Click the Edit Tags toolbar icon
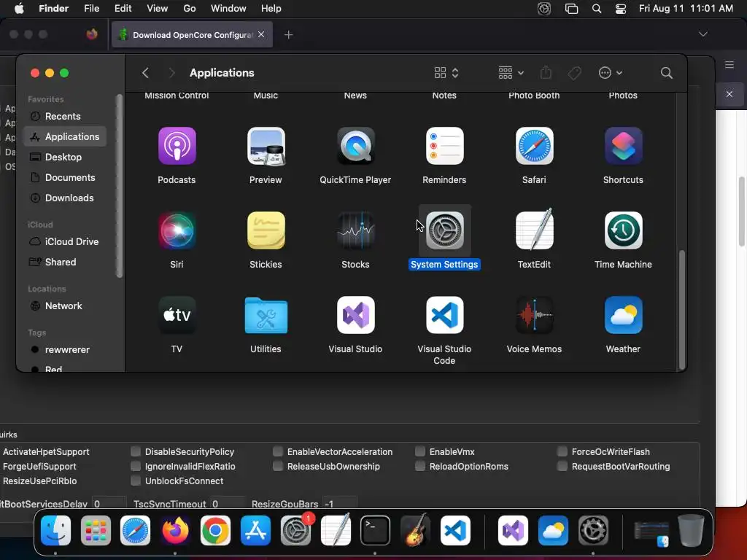The width and height of the screenshot is (747, 560). click(x=575, y=73)
